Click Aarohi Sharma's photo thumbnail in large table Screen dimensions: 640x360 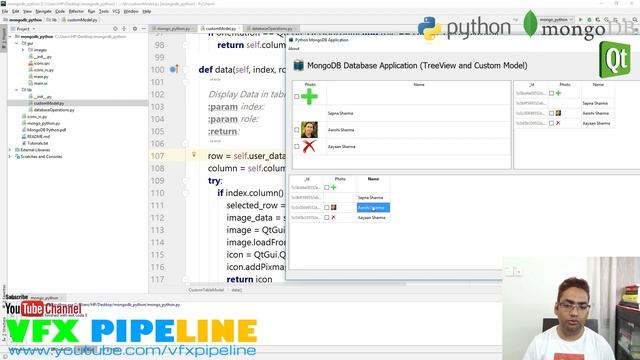(x=309, y=130)
